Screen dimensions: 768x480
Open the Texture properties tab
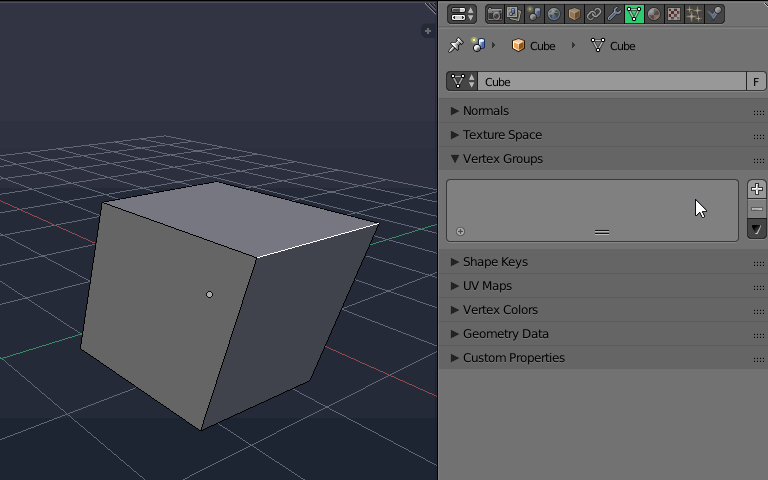(674, 14)
